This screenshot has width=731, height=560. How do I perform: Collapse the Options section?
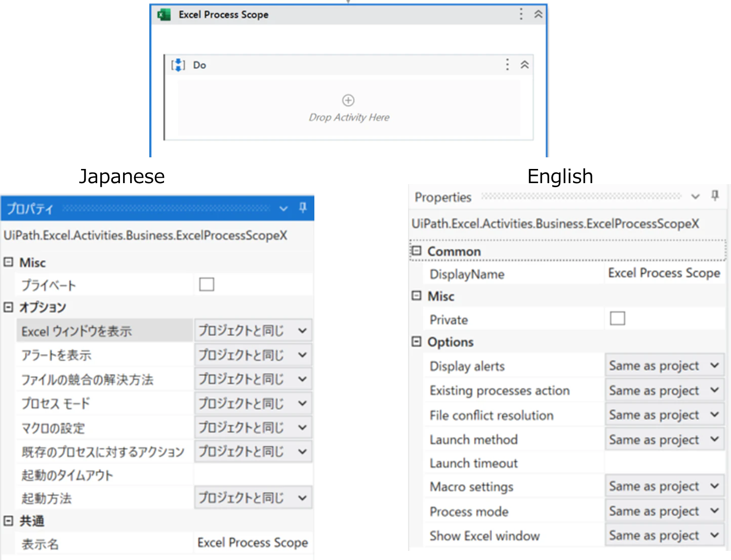pos(416,342)
